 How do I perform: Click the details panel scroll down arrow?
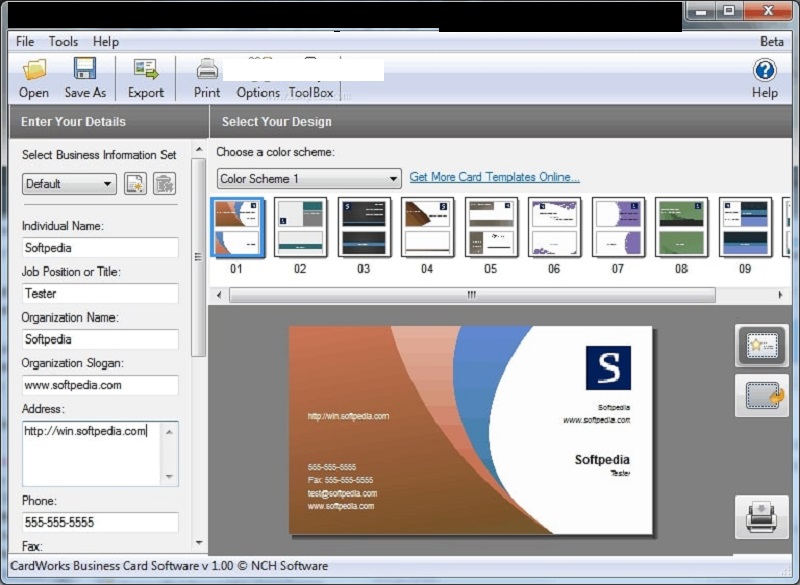199,543
